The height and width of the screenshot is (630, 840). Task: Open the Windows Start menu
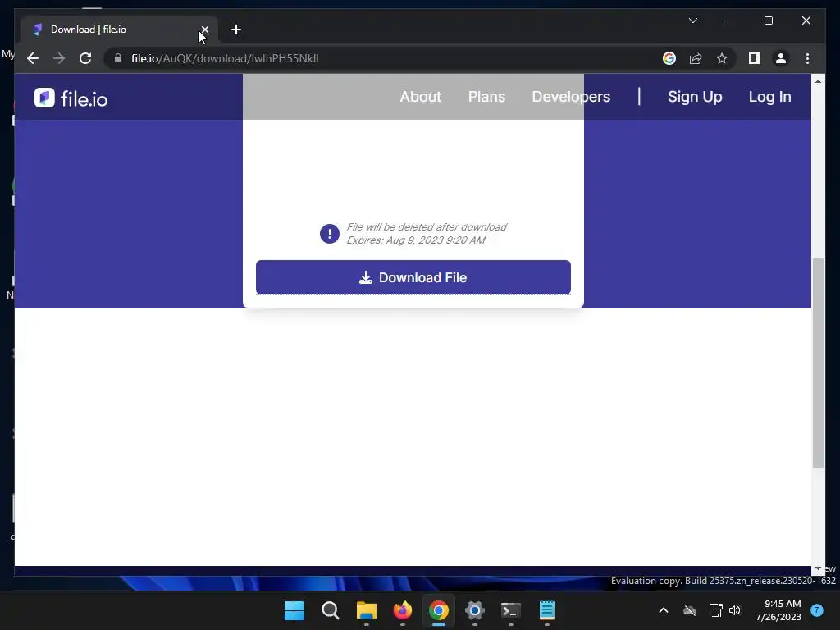point(294,610)
